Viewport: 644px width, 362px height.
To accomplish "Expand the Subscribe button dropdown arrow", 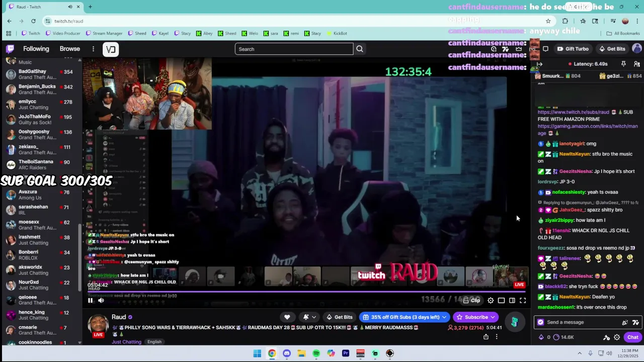I will [x=493, y=317].
